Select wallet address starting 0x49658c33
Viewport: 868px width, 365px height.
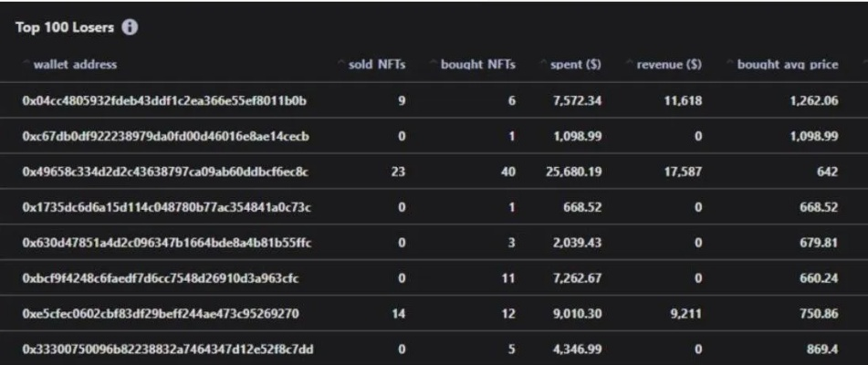pyautogui.click(x=165, y=172)
